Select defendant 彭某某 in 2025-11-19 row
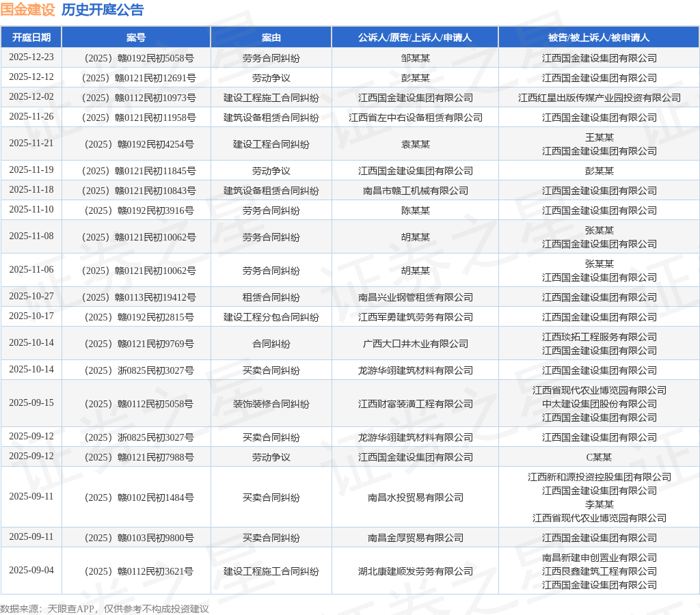This screenshot has width=700, height=615. coord(599,171)
